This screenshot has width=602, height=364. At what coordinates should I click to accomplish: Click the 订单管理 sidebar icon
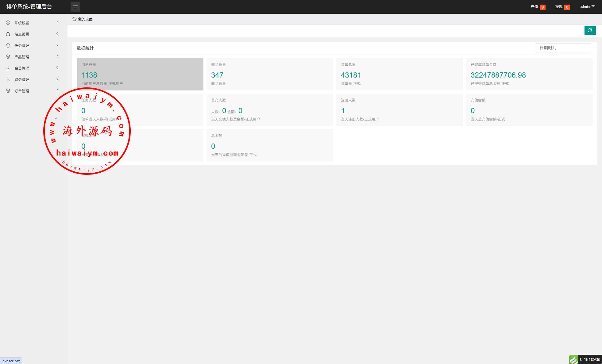[8, 91]
